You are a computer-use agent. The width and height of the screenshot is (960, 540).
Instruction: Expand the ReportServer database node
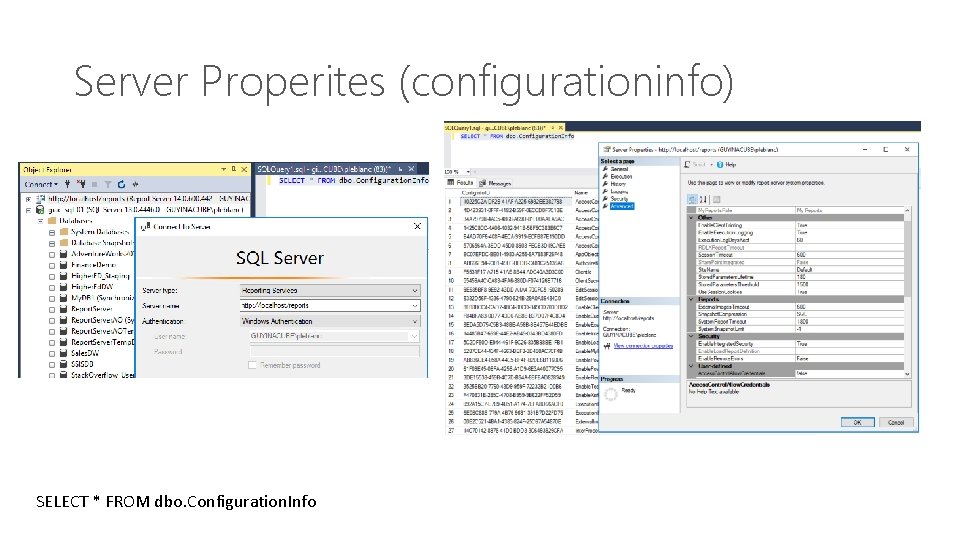click(x=52, y=309)
